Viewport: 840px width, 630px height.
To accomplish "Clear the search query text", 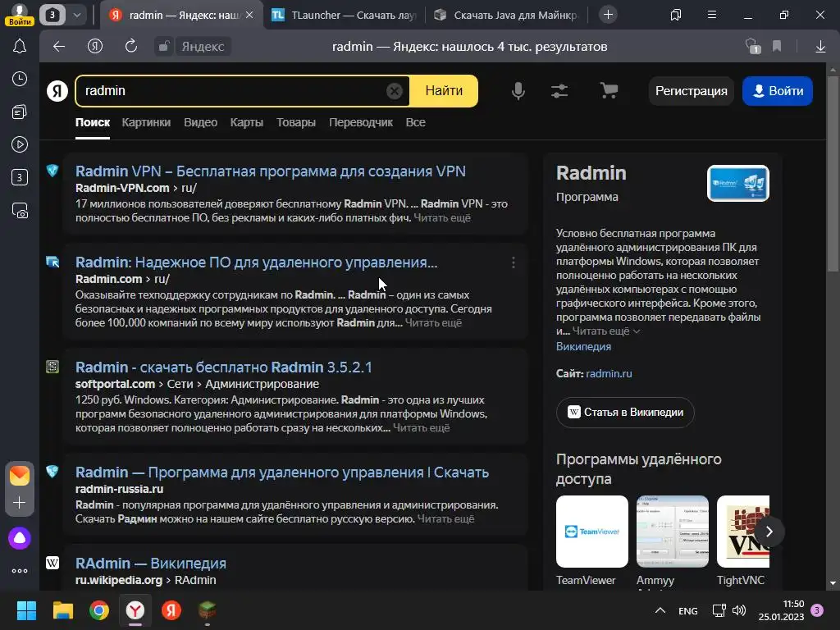I will 395,91.
